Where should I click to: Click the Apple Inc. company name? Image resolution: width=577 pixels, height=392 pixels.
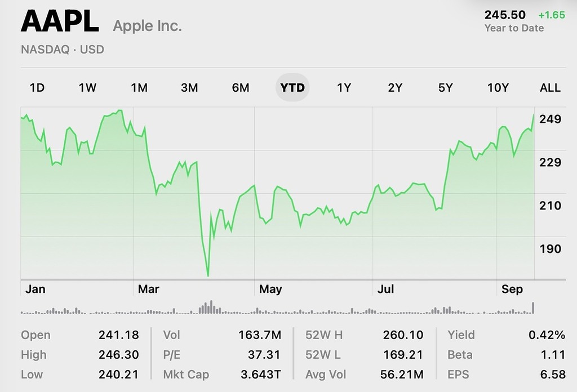click(x=148, y=26)
